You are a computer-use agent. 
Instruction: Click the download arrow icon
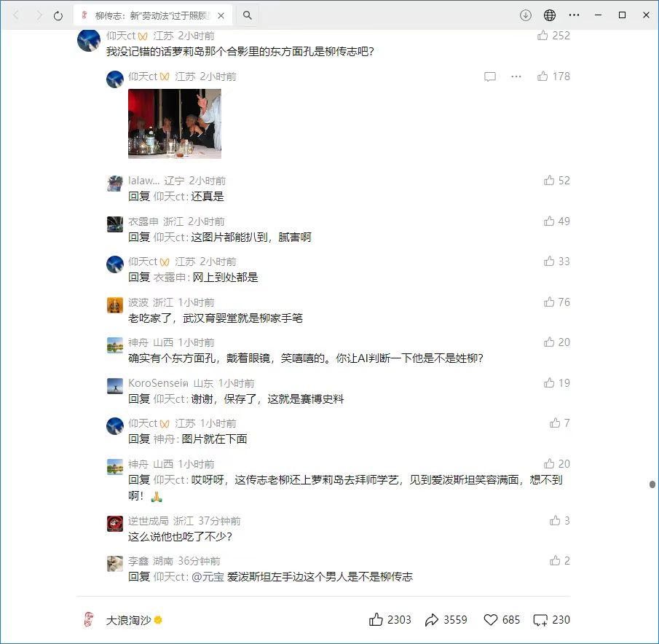pos(526,15)
